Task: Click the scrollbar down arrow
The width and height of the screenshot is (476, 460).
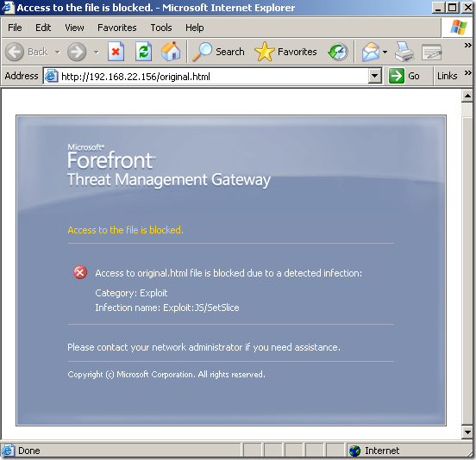Action: click(x=467, y=432)
